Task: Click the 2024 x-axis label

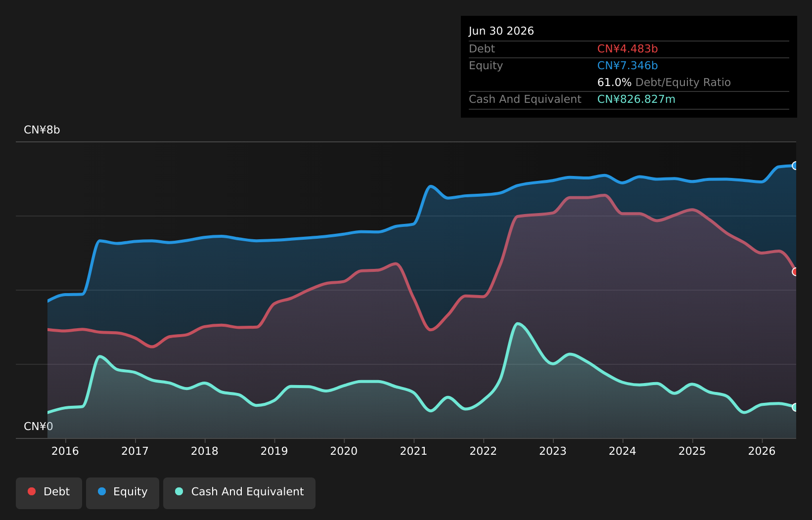Action: point(623,451)
